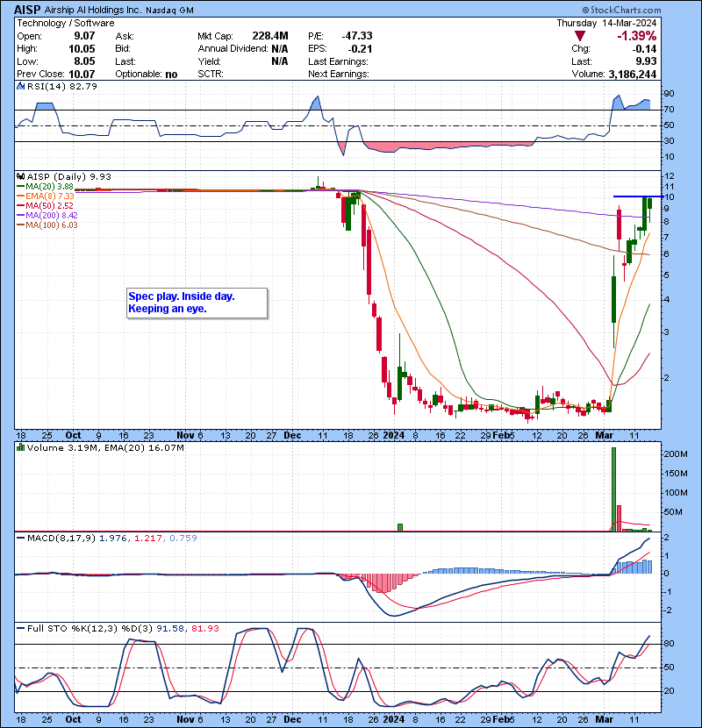Click the Annual Dividend label
Image resolution: width=702 pixels, height=728 pixels.
[x=233, y=49]
